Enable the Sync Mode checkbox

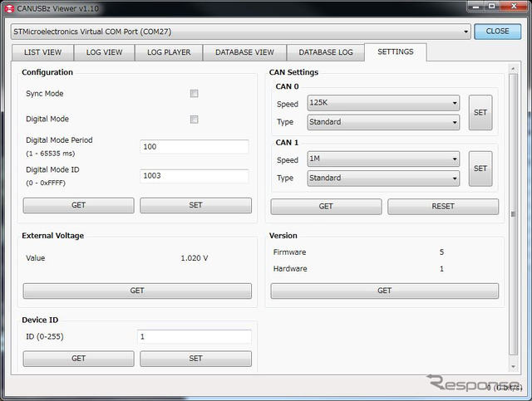click(194, 94)
